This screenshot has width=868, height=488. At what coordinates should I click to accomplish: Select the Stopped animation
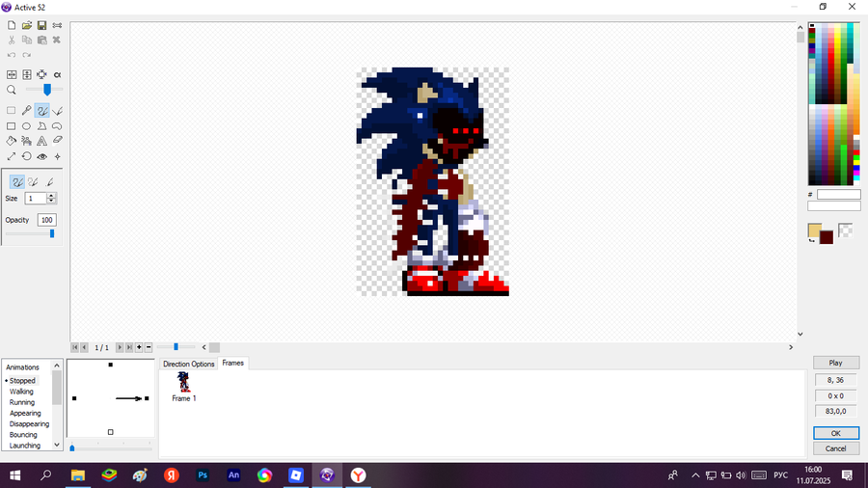tap(23, 381)
